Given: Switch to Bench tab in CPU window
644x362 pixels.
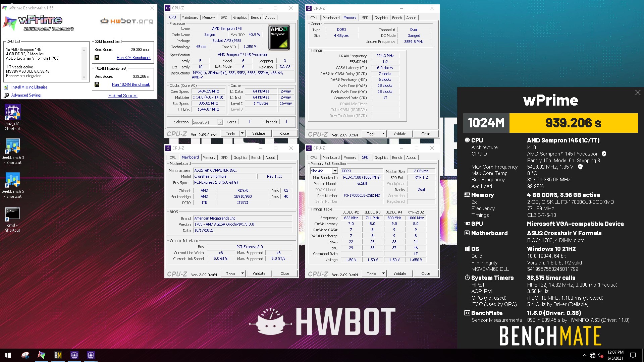Looking at the screenshot, I should (256, 17).
